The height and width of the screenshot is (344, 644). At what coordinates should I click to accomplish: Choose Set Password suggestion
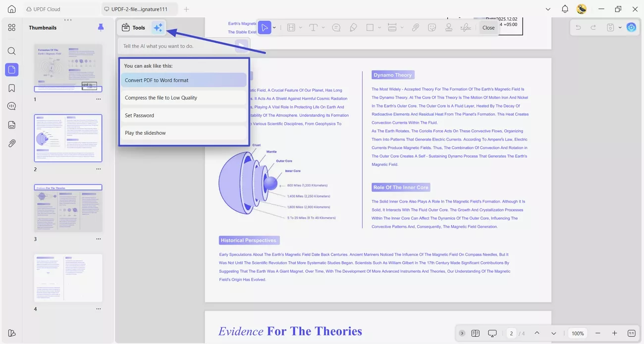pyautogui.click(x=183, y=115)
